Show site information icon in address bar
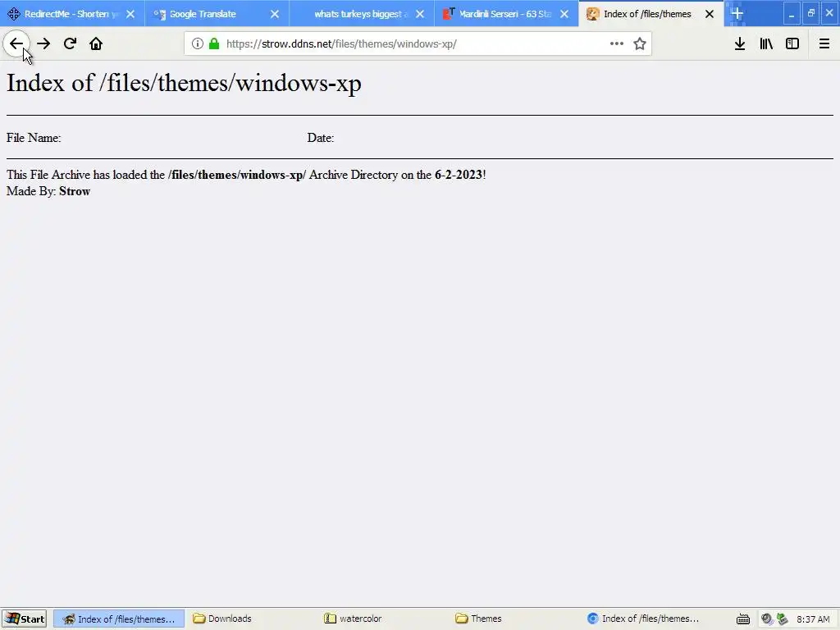The image size is (840, 630). coord(197,43)
